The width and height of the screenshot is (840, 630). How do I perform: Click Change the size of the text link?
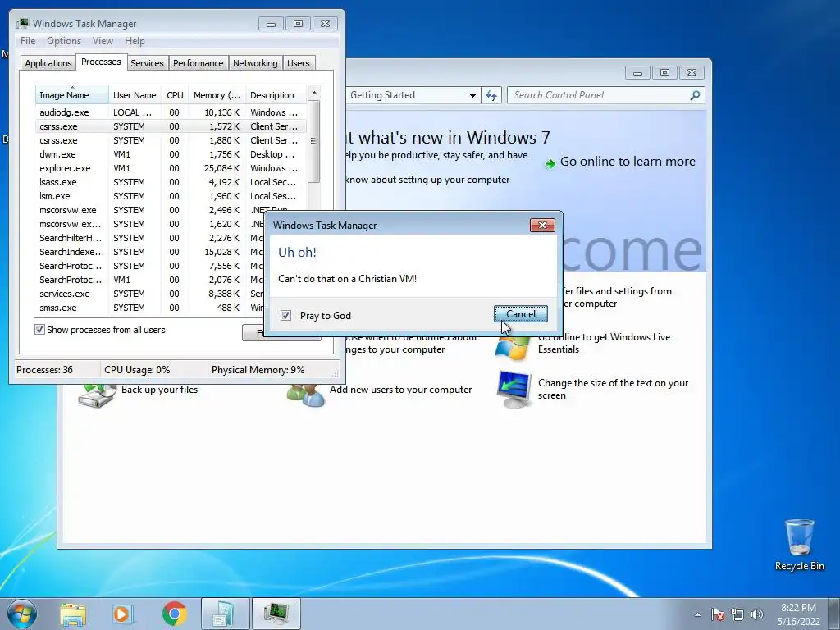click(x=613, y=389)
